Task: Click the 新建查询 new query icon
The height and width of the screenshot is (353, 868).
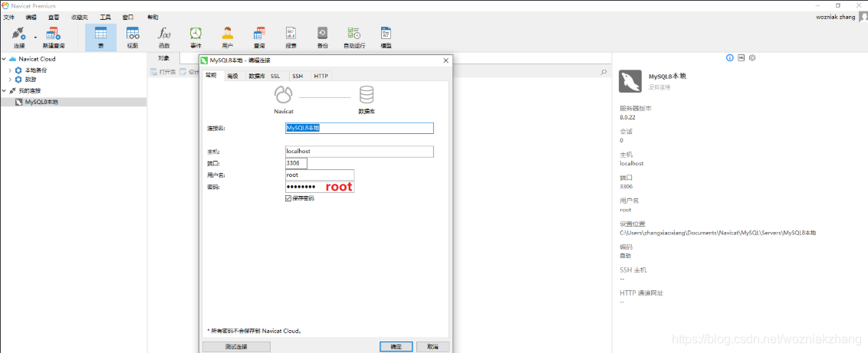Action: (x=54, y=37)
